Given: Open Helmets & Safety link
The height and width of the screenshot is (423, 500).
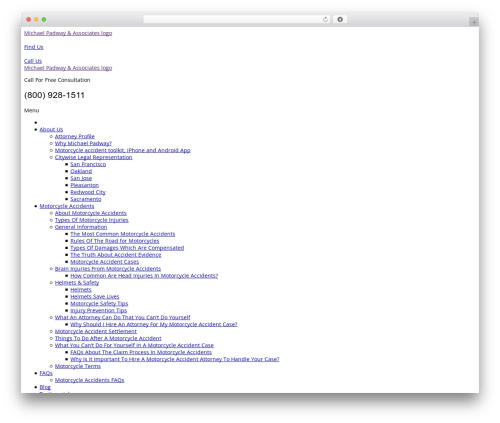Looking at the screenshot, I should click(77, 283).
